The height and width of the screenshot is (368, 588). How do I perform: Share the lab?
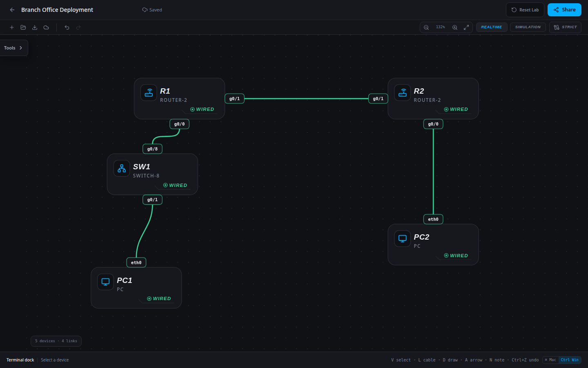564,10
